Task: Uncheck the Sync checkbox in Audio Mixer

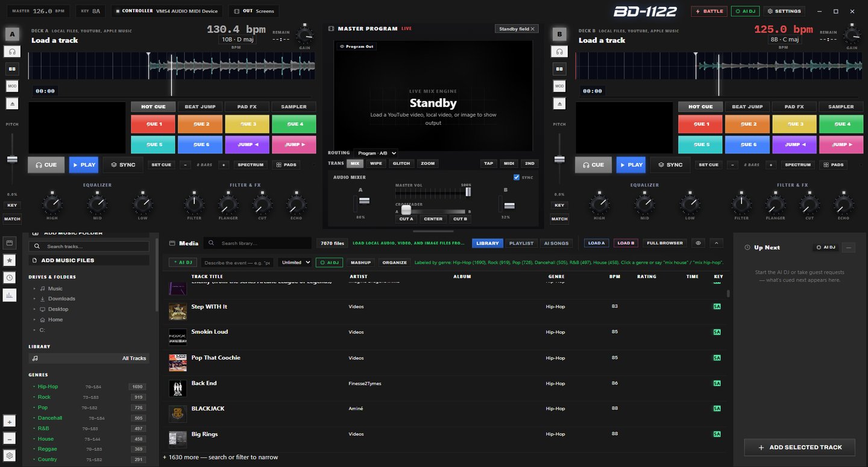Action: [x=517, y=177]
